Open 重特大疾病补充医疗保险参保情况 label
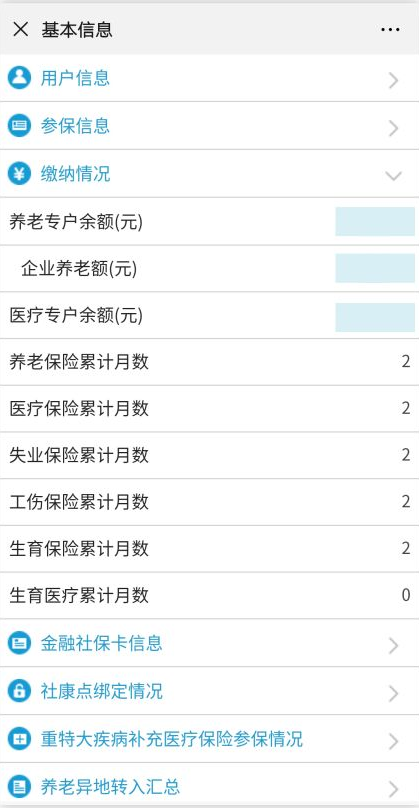This screenshot has height=808, width=419. [x=172, y=739]
